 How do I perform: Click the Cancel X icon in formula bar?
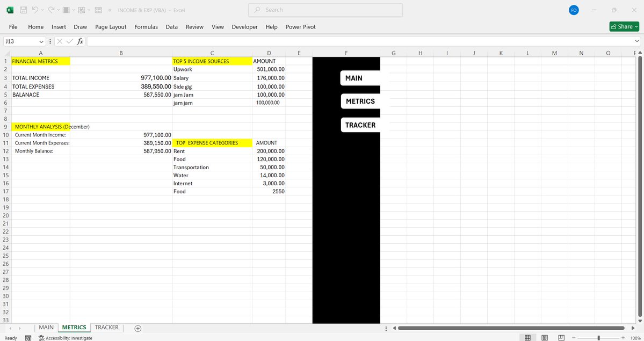point(60,41)
